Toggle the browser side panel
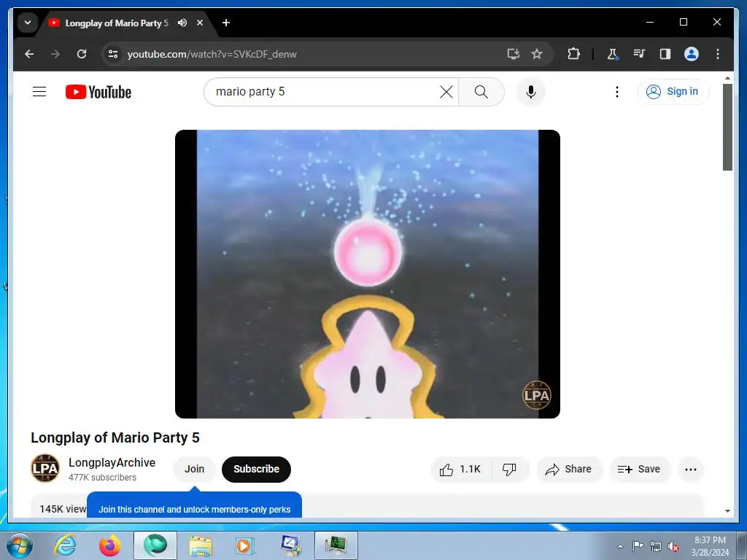 [x=665, y=54]
